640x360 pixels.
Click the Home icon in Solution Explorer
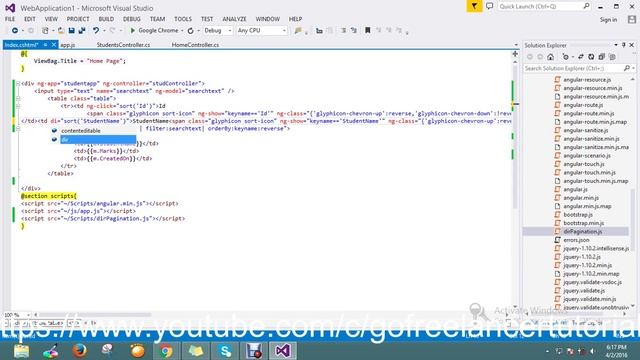pos(551,57)
